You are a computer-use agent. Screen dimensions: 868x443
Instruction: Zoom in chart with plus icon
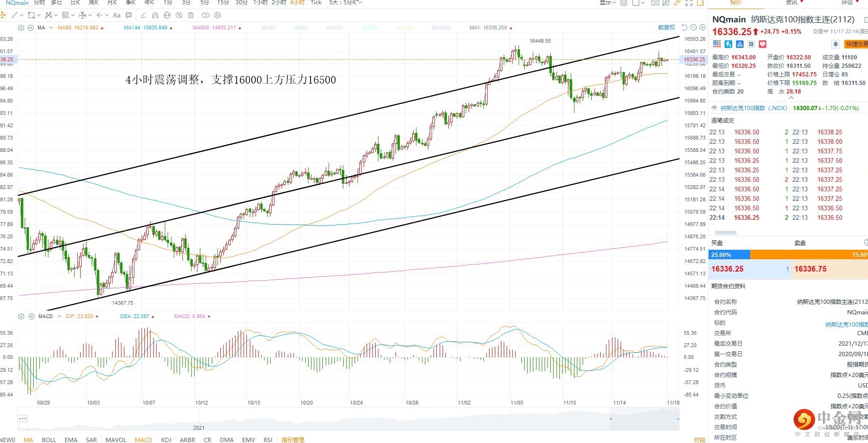click(x=702, y=28)
